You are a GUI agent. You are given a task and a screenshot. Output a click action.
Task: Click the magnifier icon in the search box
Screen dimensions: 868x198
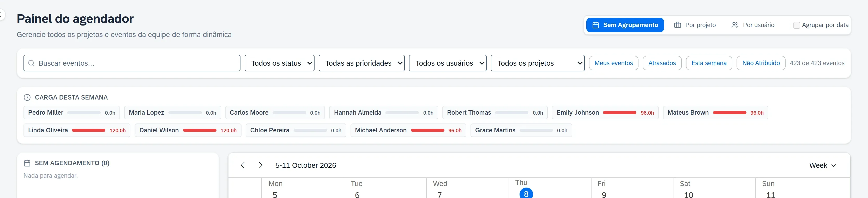(x=31, y=63)
